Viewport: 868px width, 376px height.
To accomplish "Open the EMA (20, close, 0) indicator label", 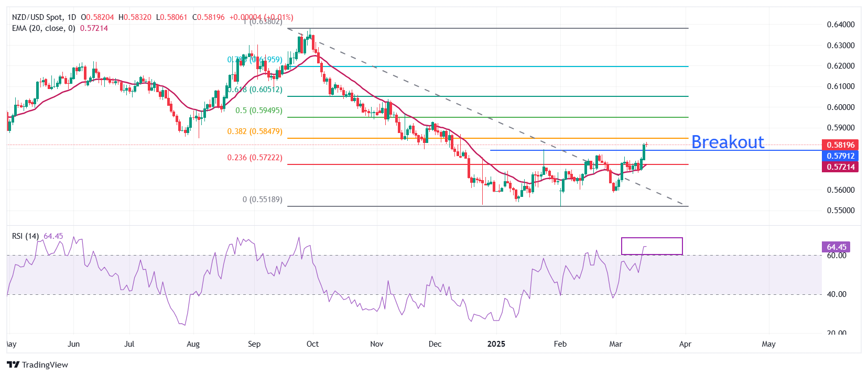I will click(44, 28).
